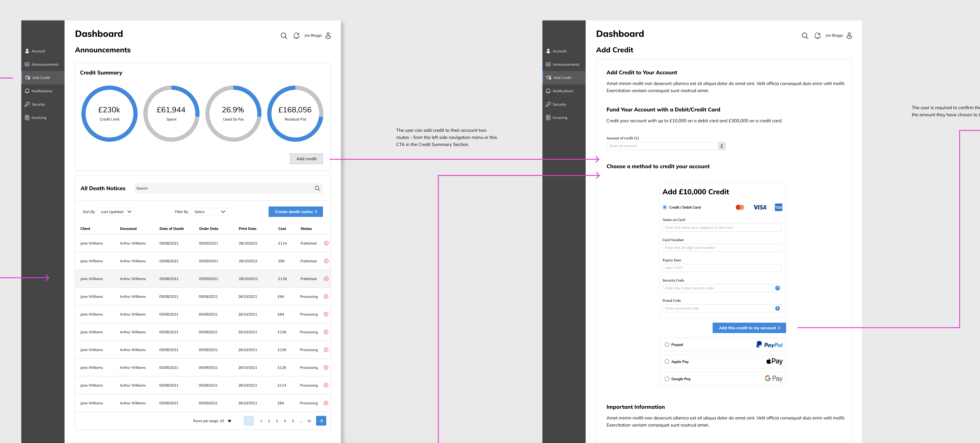
Task: Click security code help question mark icon
Action: coord(777,288)
